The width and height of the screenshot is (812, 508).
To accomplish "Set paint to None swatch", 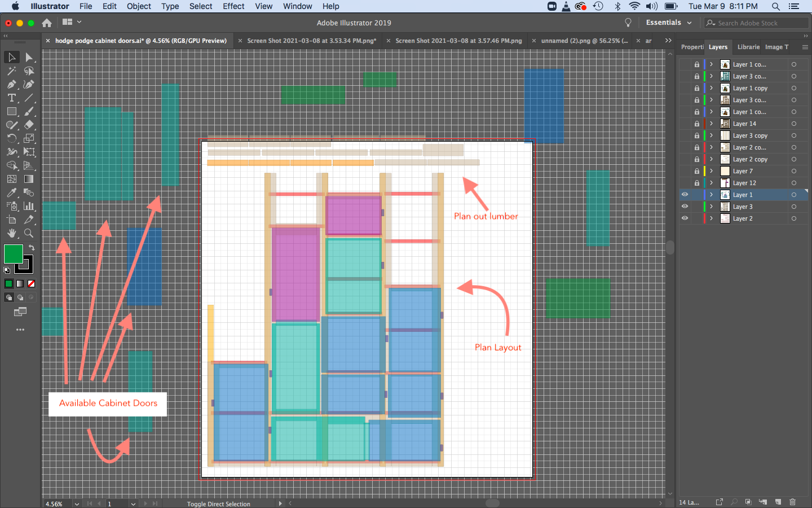I will point(32,284).
